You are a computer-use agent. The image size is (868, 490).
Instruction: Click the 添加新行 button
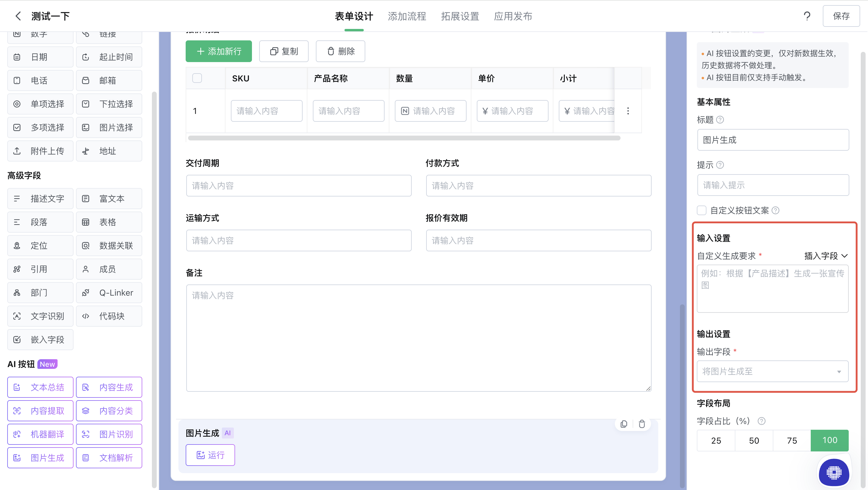coord(219,51)
